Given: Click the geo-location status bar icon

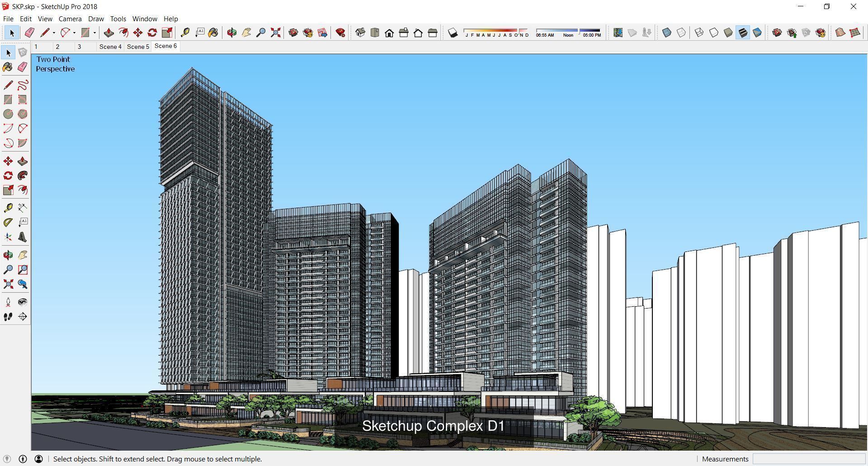Looking at the screenshot, I should (7, 459).
